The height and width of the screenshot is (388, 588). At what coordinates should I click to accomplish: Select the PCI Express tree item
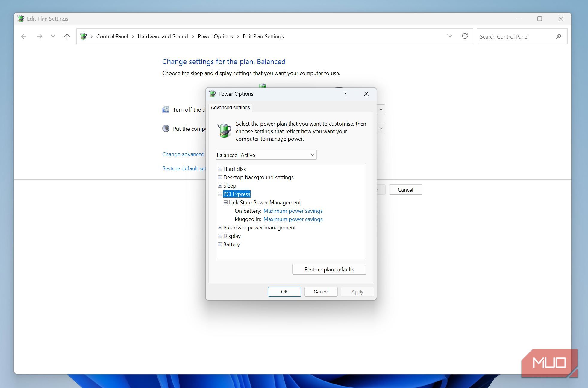237,194
